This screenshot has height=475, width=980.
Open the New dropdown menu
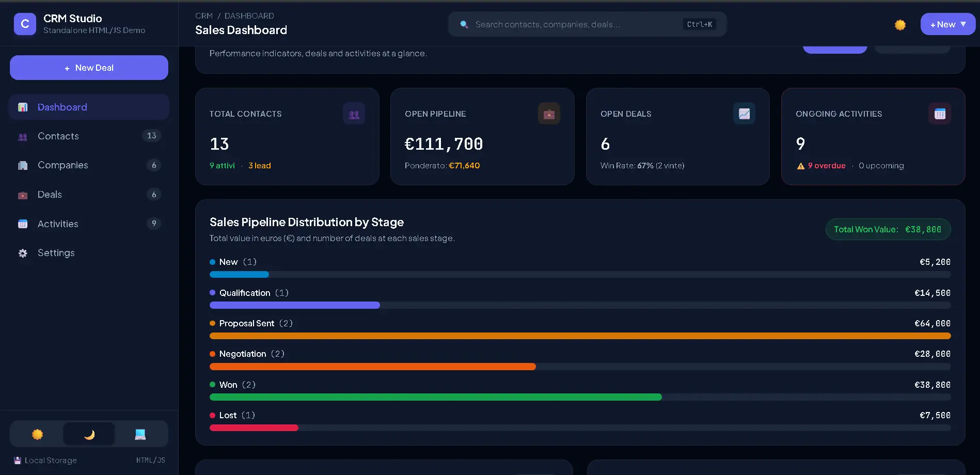point(948,24)
